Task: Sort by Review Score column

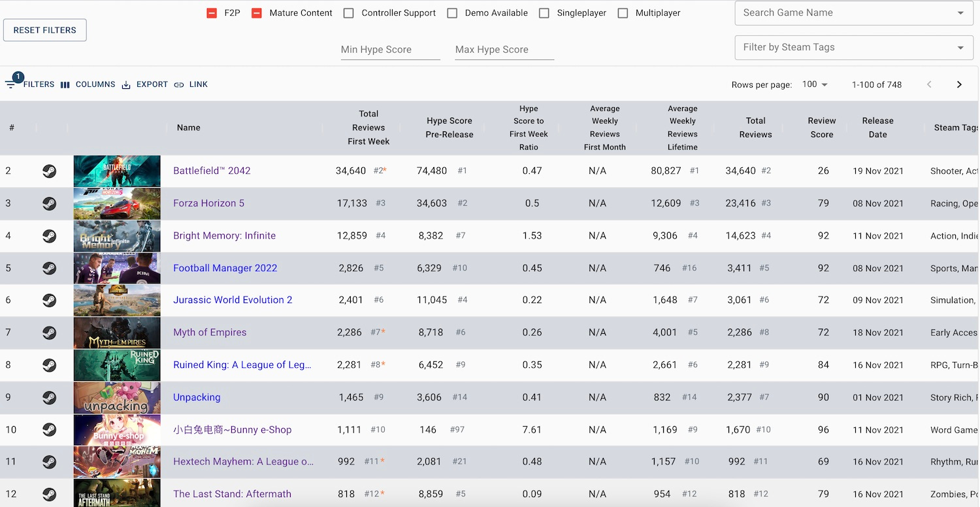Action: [822, 127]
